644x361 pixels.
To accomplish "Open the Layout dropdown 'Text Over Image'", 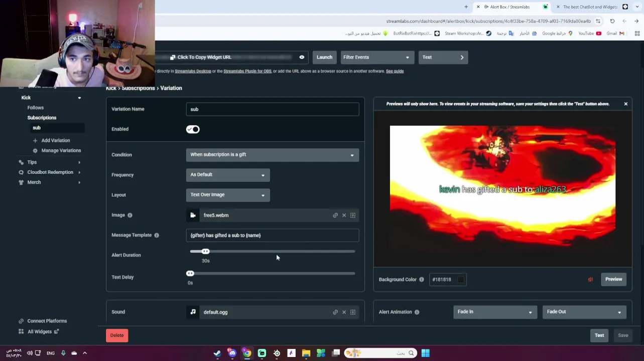I will (228, 195).
